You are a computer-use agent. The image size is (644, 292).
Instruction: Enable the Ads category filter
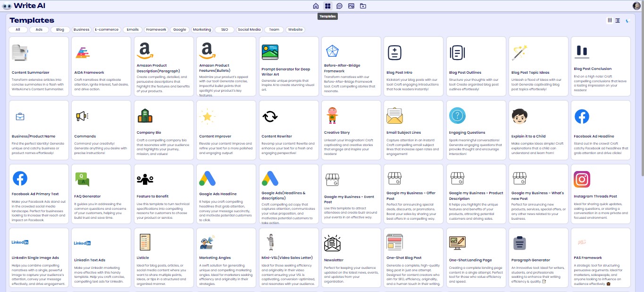[39, 29]
